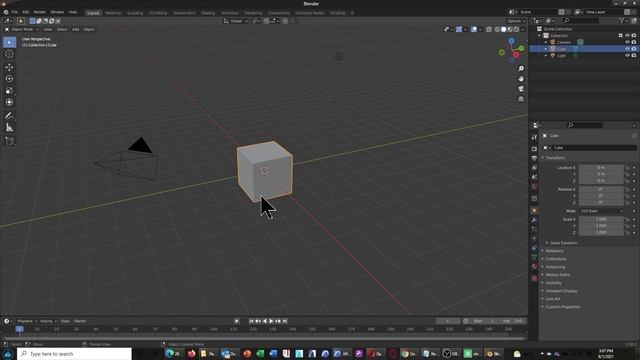Switch perspective/orthographic grid button
The height and width of the screenshot is (360, 640).
[521, 99]
